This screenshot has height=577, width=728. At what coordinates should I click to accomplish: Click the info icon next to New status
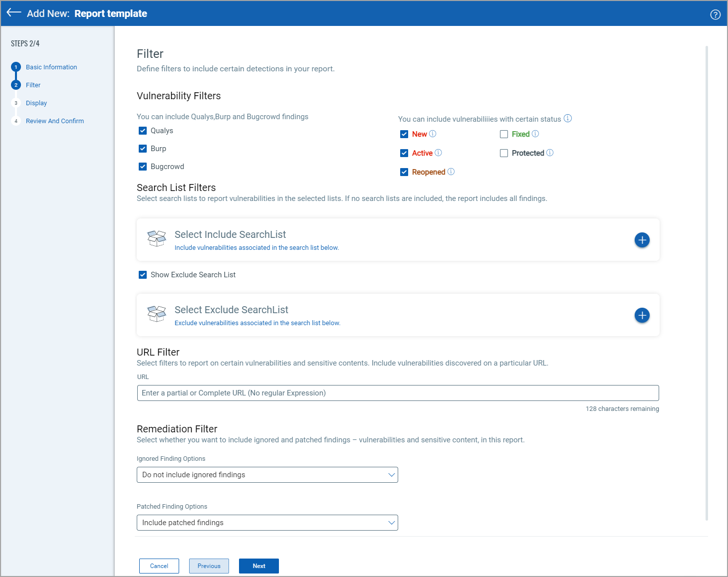point(433,134)
